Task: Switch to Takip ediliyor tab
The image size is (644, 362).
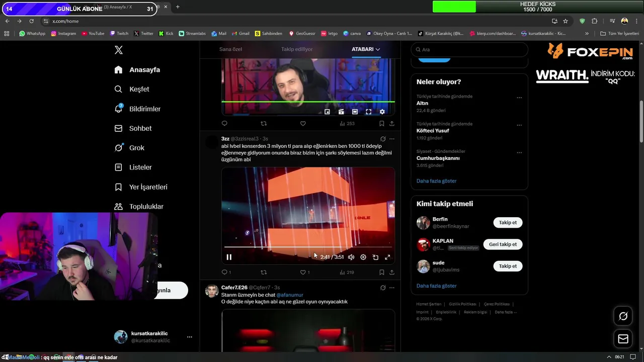Action: [297, 49]
